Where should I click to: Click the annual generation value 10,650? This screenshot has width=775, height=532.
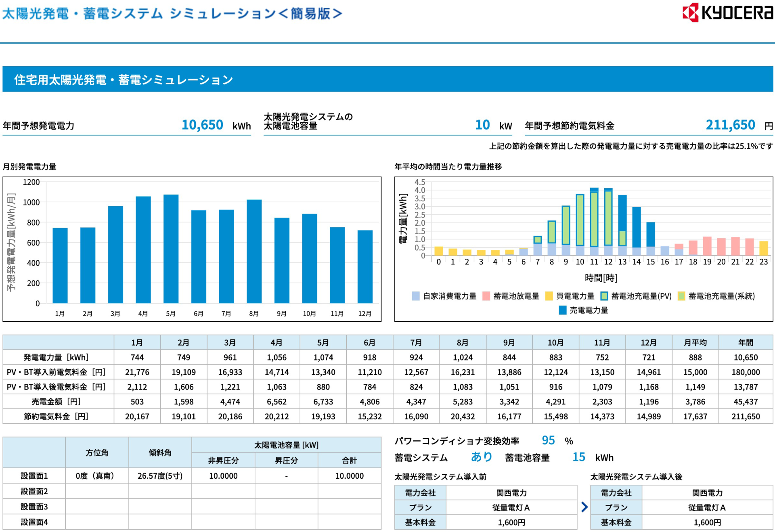202,125
